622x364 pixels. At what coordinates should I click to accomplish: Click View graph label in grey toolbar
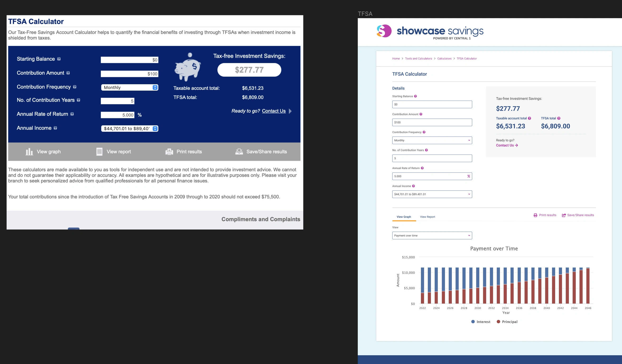(x=49, y=152)
